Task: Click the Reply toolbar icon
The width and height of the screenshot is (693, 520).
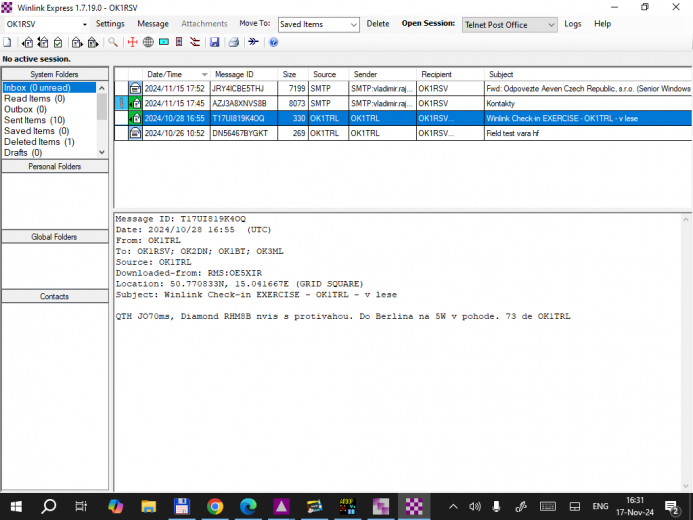Action: point(27,42)
